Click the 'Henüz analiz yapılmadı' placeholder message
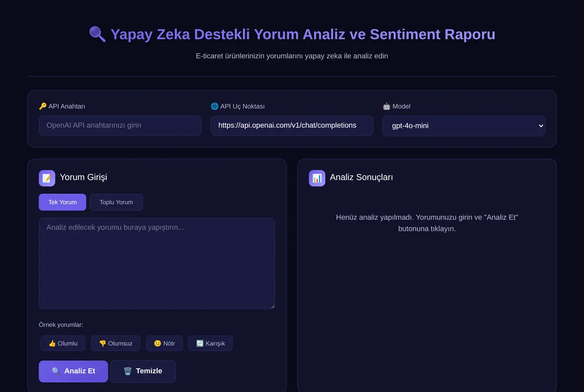This screenshot has width=584, height=392. tap(427, 223)
